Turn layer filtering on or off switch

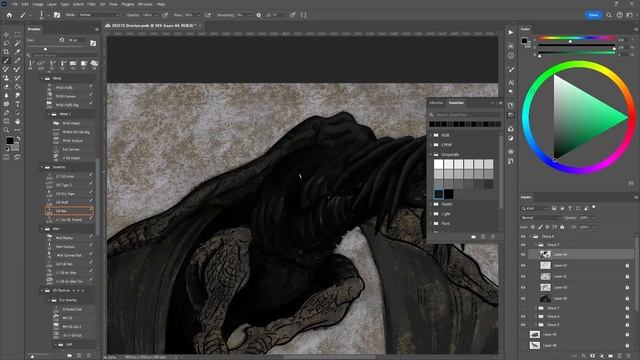[594, 207]
